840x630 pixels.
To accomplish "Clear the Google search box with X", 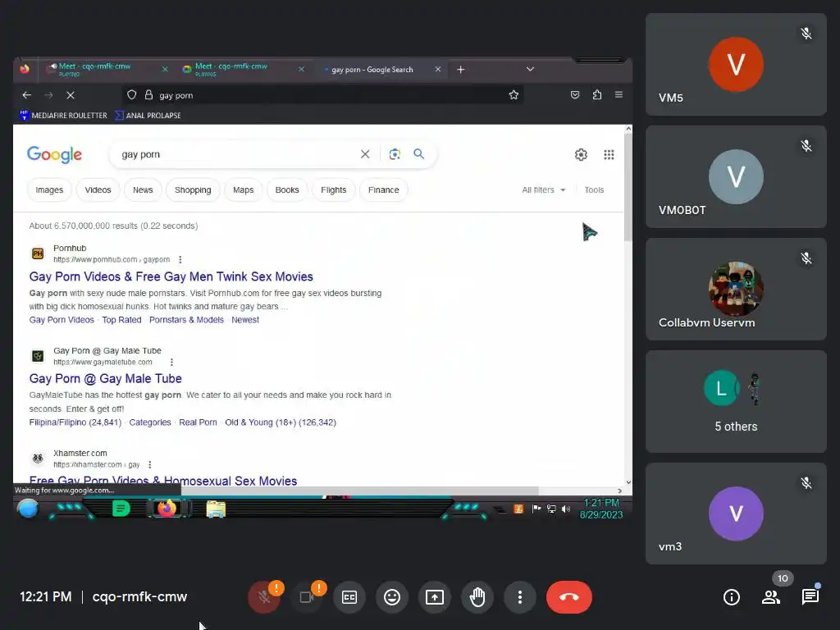I will click(365, 154).
